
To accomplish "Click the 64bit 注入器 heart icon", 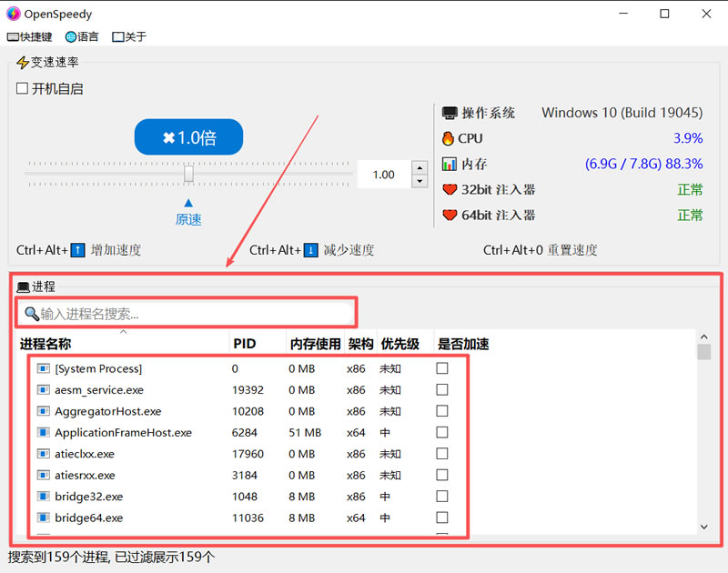I will pyautogui.click(x=450, y=215).
